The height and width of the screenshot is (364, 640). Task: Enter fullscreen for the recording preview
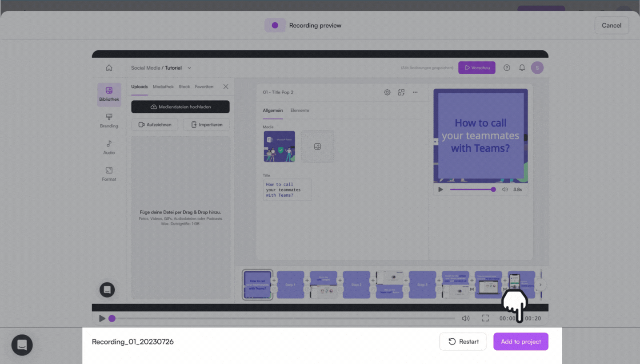[485, 318]
